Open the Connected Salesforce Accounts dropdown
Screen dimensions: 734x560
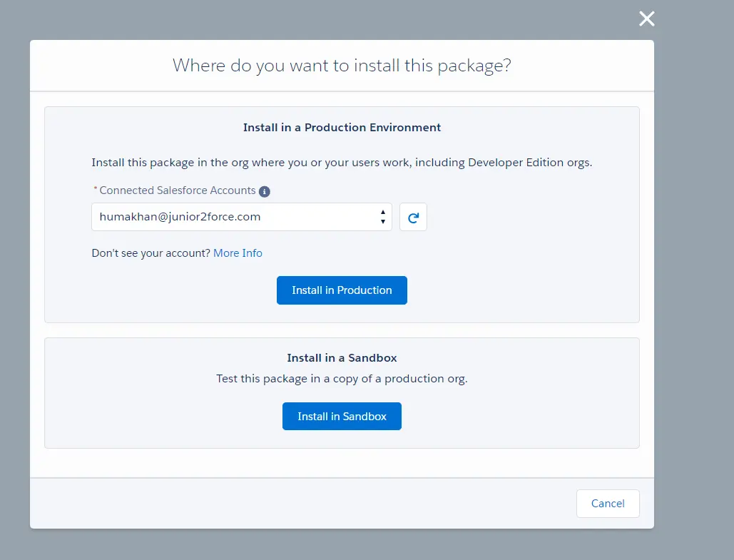241,217
